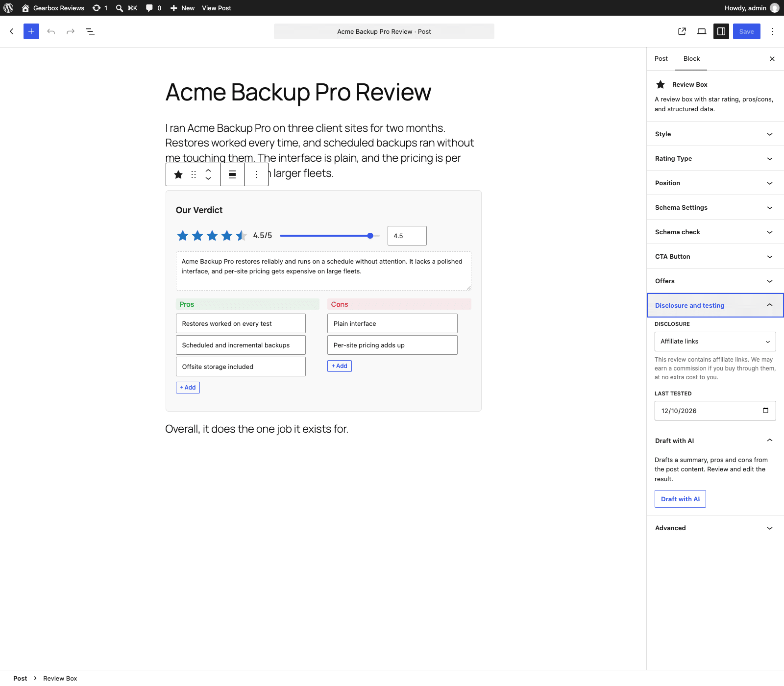Image resolution: width=784 pixels, height=686 pixels.
Task: Add a new item under Cons
Action: pyautogui.click(x=340, y=366)
